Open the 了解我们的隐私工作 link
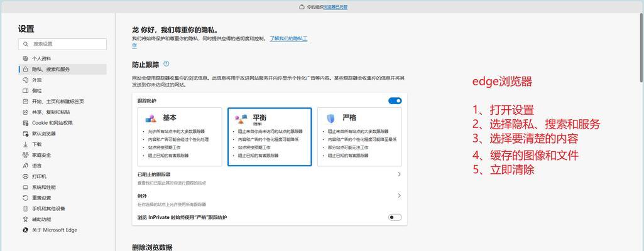Image resolution: width=644 pixels, height=251 pixels. (289, 38)
